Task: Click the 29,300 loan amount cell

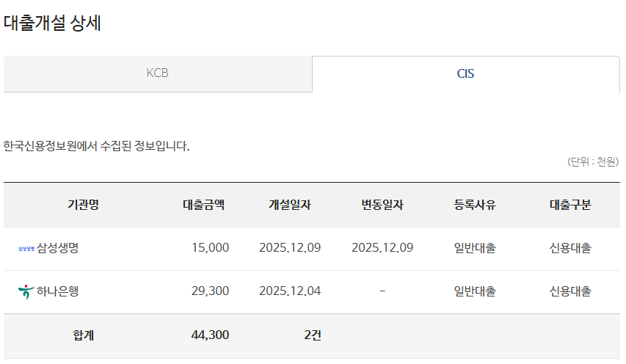Action: [210, 291]
